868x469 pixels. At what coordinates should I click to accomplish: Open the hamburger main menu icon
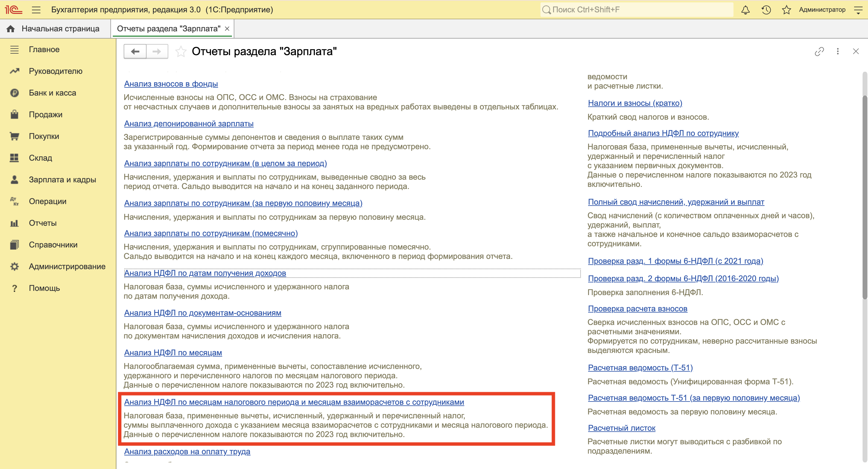pos(36,10)
